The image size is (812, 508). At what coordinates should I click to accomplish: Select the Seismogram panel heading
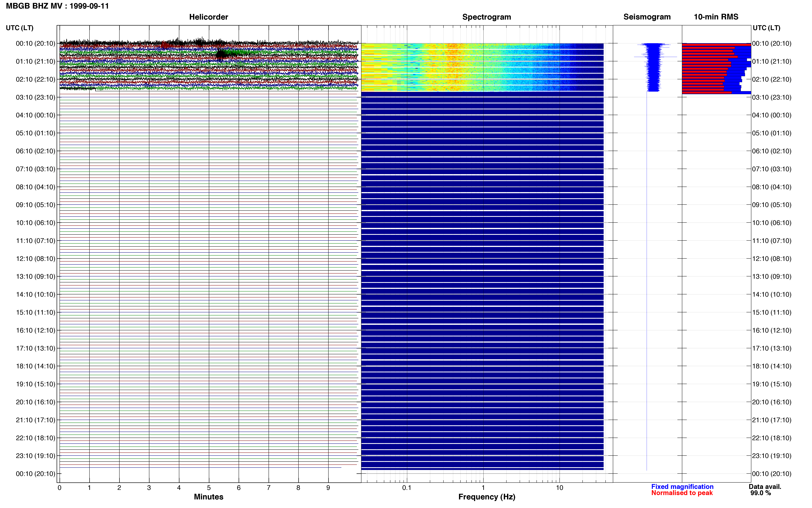[x=647, y=17]
